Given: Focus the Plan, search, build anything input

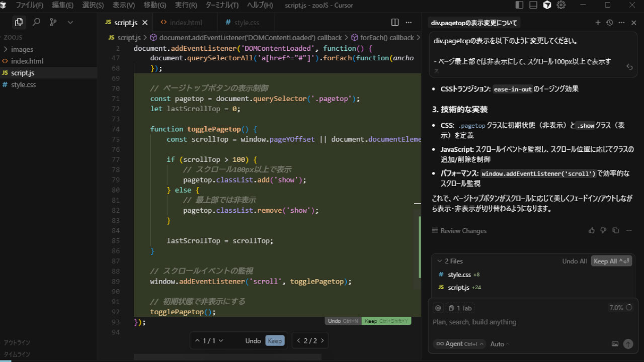Looking at the screenshot, I should pyautogui.click(x=533, y=322).
